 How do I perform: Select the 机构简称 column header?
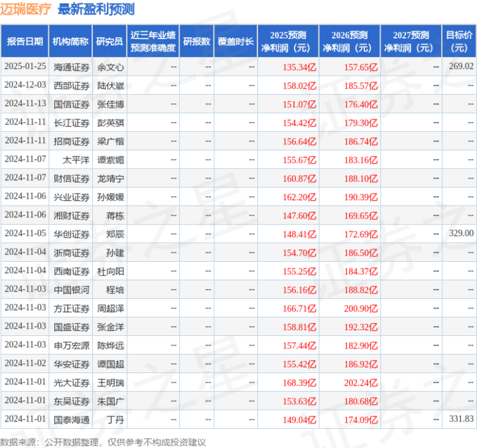[x=70, y=41]
